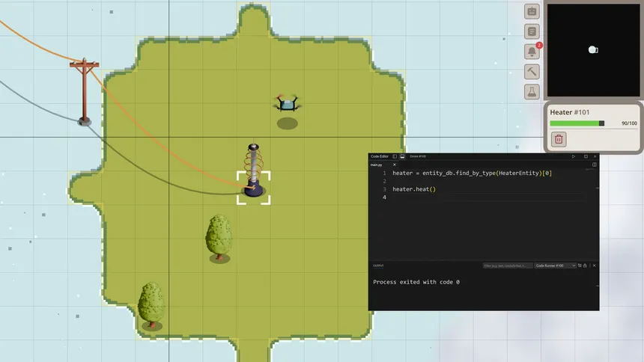Select the hammer build tool icon
Image resolution: width=644 pixels, height=362 pixels.
pos(532,72)
